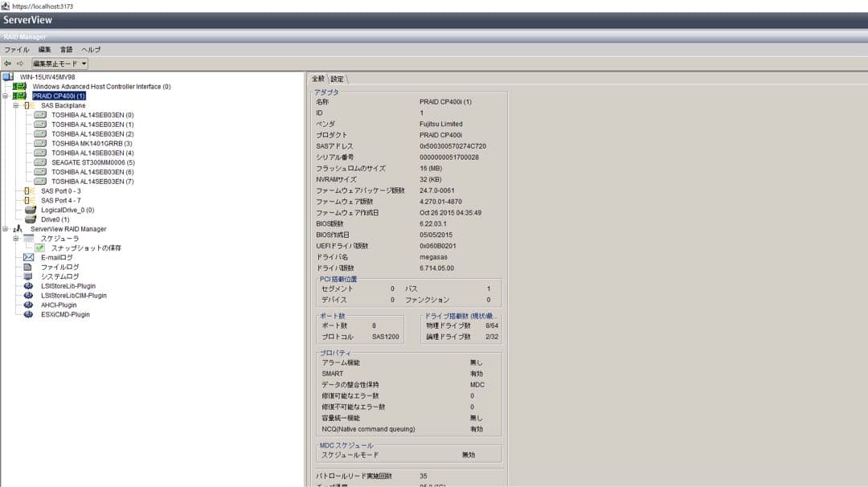
Task: Click firmware package version 24.7.0-0061
Action: pos(436,190)
